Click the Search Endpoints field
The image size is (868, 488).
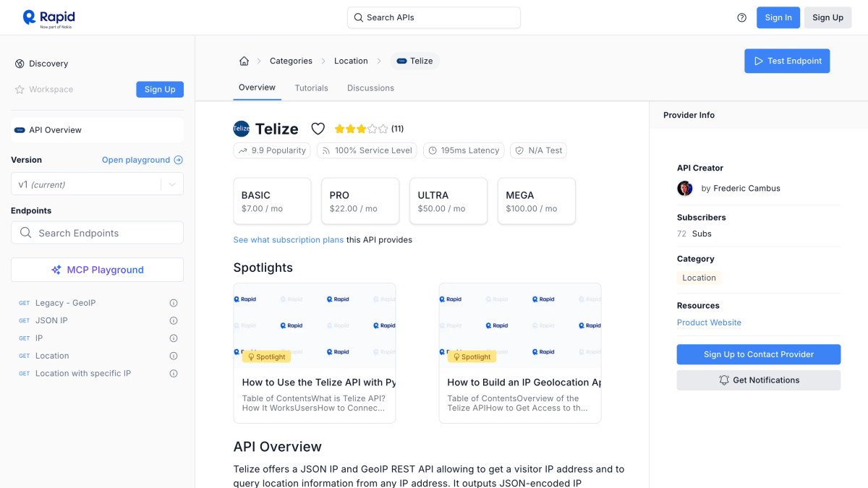pyautogui.click(x=97, y=233)
